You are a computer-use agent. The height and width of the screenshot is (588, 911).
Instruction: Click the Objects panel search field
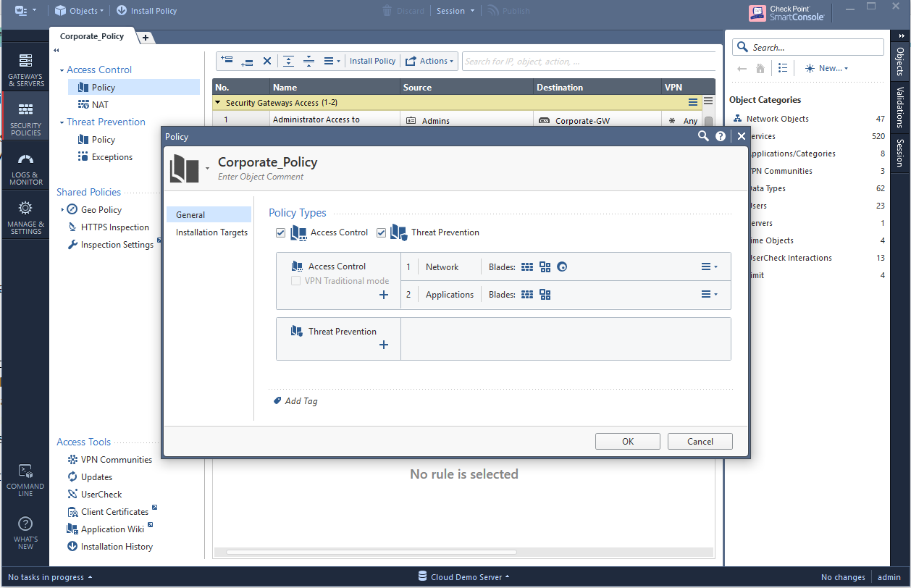(x=808, y=47)
